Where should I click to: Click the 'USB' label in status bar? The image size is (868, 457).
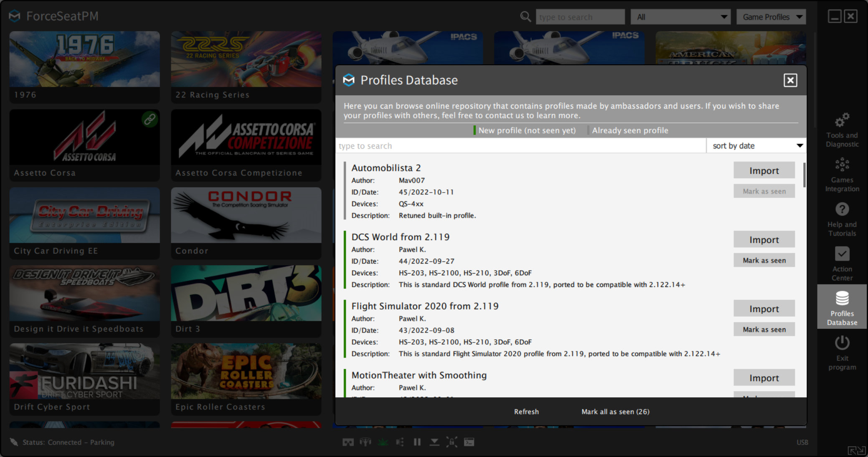coord(802,442)
